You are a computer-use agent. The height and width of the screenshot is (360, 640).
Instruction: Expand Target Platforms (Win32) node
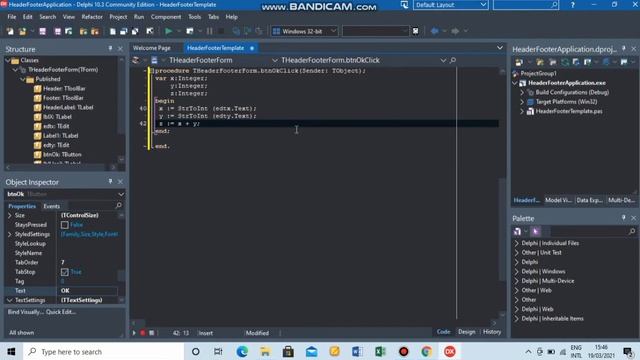point(522,102)
